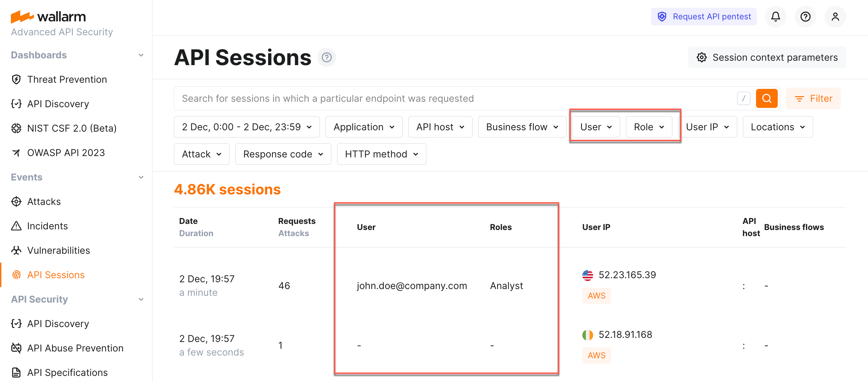Open the User filter dropdown

click(595, 127)
